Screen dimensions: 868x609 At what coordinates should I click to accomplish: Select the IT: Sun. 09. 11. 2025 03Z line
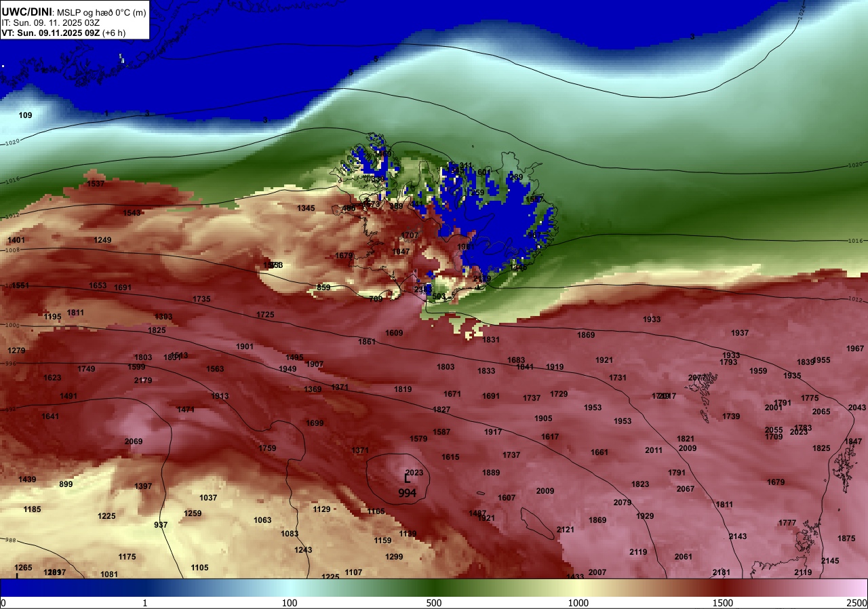coord(50,22)
